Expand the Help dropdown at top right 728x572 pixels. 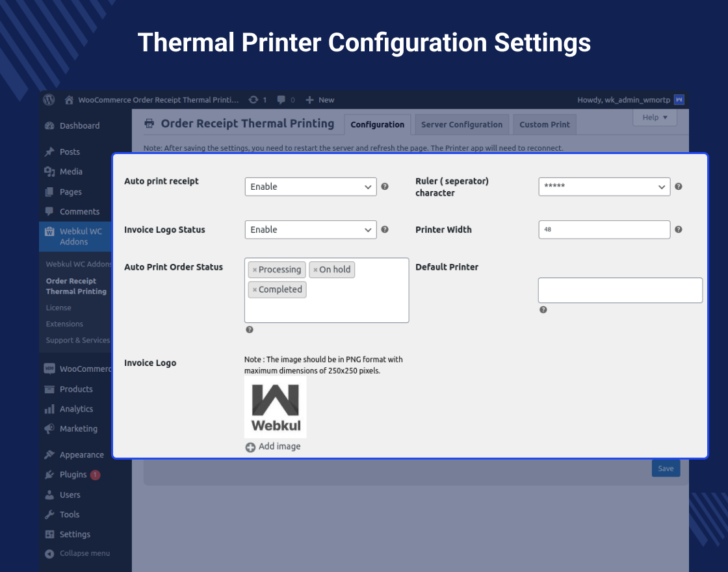655,117
